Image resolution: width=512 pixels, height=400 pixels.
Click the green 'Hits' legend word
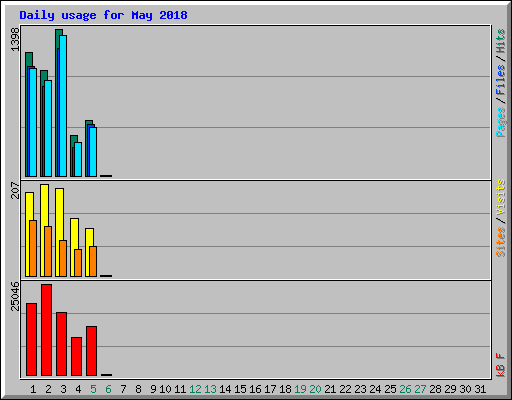[x=501, y=41]
